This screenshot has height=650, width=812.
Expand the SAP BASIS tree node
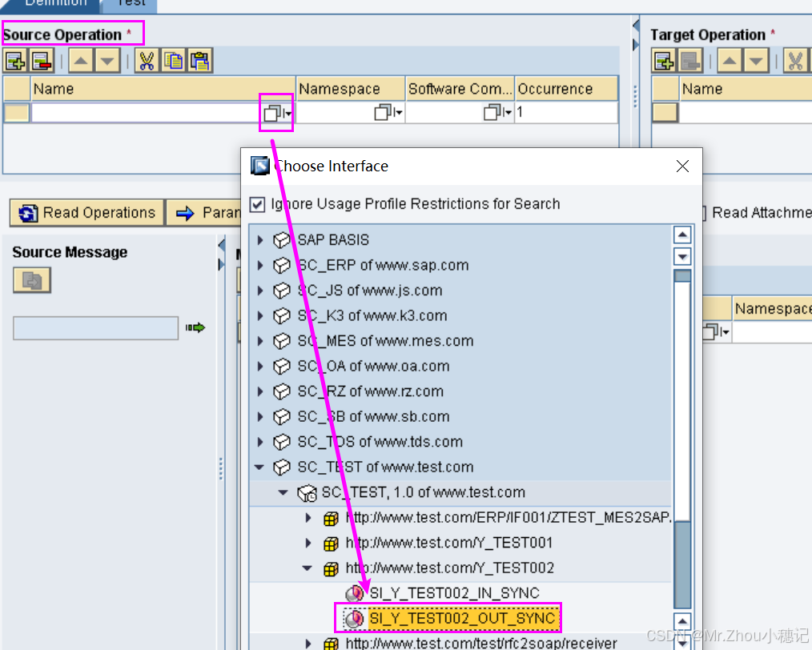click(x=260, y=239)
